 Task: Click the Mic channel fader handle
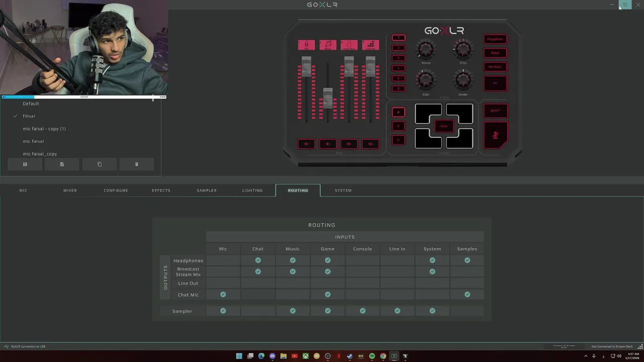306,66
